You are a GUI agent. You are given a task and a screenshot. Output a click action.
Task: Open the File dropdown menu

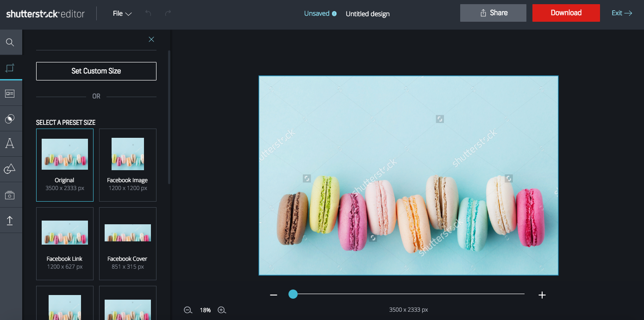point(122,13)
